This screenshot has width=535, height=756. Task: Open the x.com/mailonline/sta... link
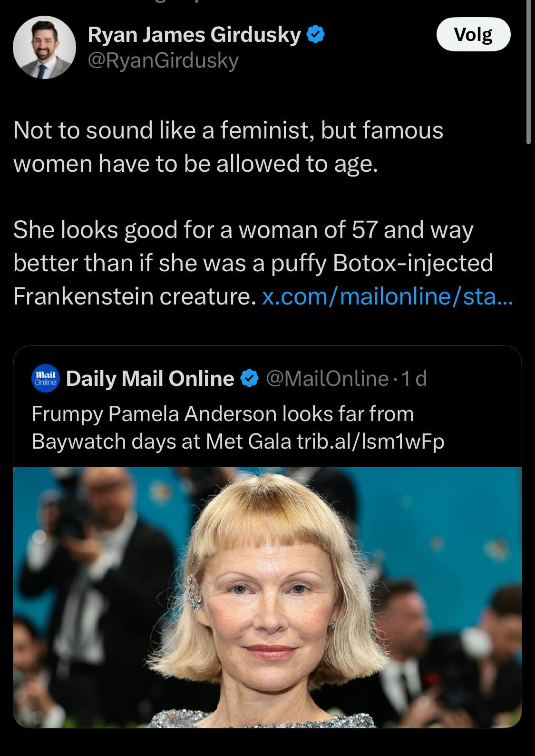388,296
